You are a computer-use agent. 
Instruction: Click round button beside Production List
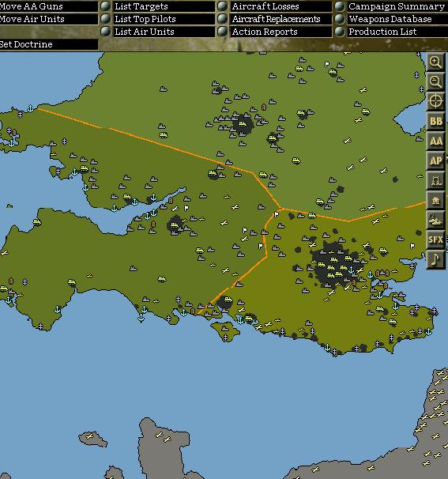tap(340, 32)
